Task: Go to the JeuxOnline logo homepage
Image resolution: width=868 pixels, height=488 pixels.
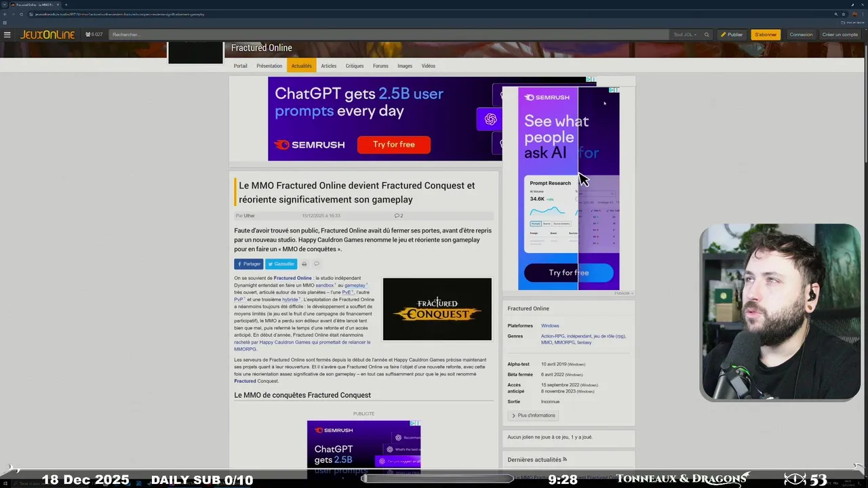Action: [x=47, y=35]
